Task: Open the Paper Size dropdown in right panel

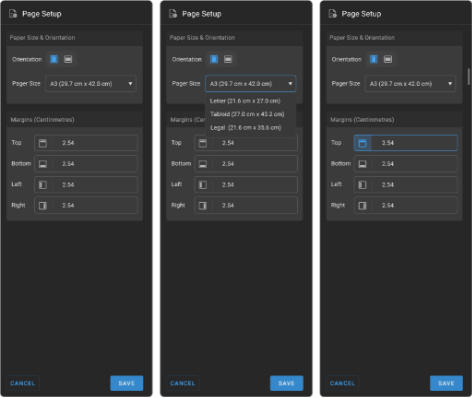Action: pos(410,84)
